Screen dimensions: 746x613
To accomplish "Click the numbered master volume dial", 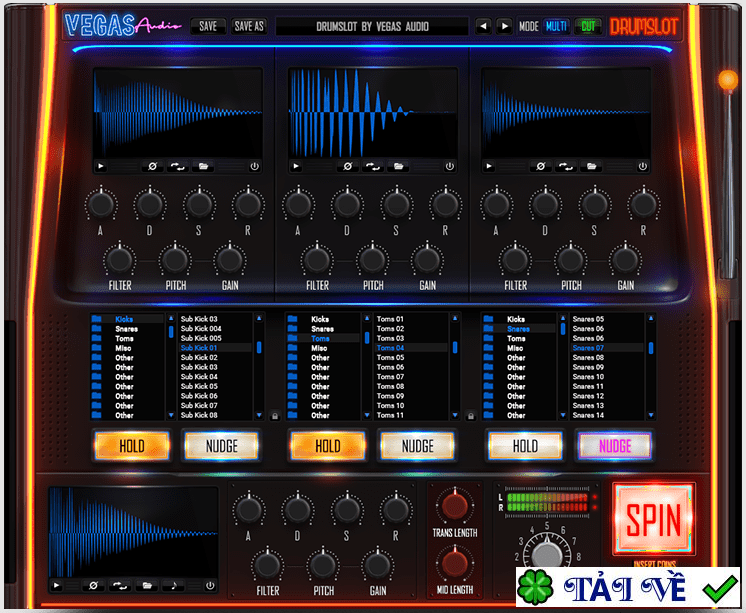I will coord(547,552).
